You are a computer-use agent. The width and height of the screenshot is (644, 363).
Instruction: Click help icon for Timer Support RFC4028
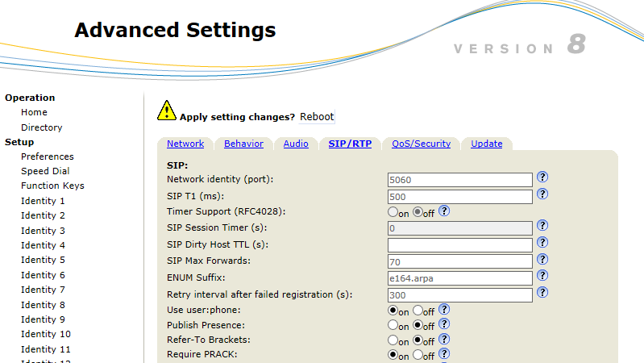pyautogui.click(x=444, y=211)
